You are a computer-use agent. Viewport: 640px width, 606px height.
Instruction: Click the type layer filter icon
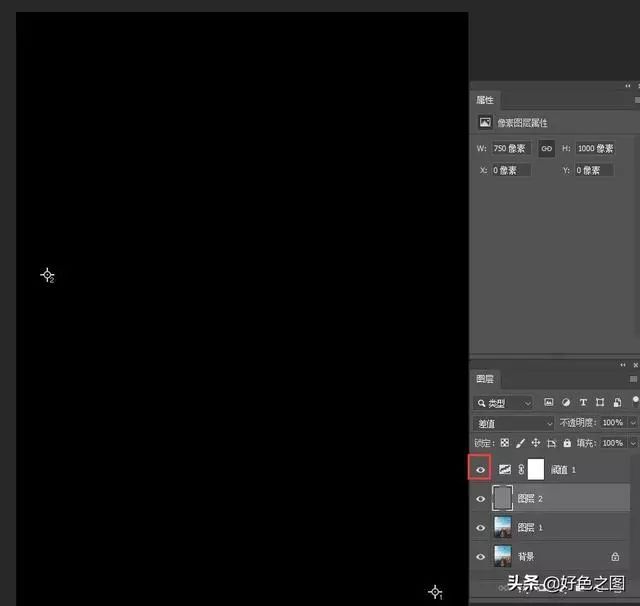pos(583,403)
